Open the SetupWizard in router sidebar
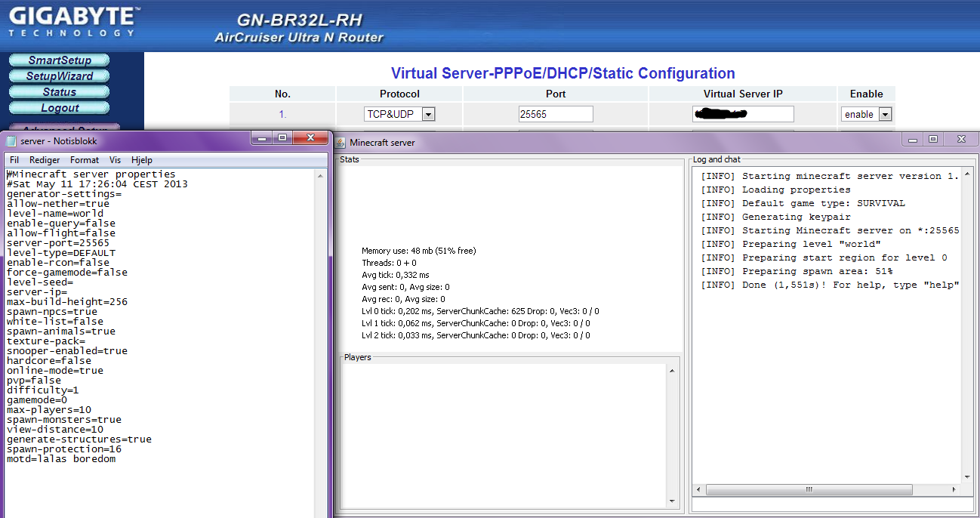 click(x=60, y=76)
